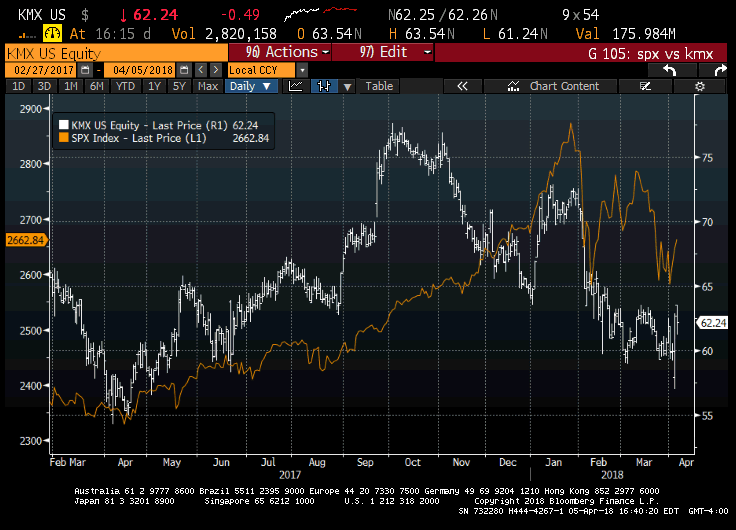
Task: Expand chart type options dropdown arrow
Action: click(x=347, y=86)
